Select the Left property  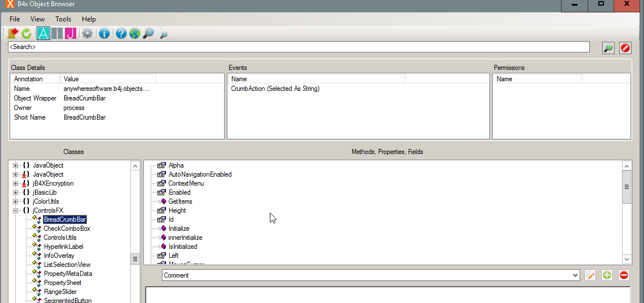pos(173,256)
